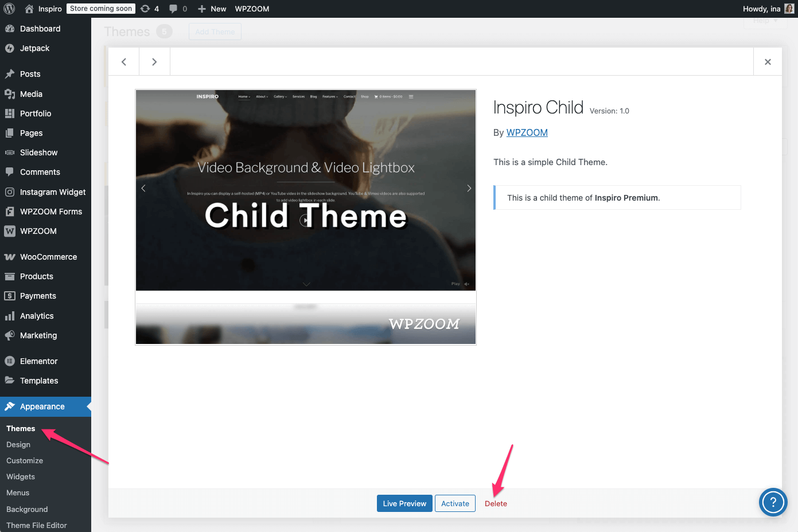Open the New content dropdown in admin bar
798x532 pixels.
tap(212, 9)
